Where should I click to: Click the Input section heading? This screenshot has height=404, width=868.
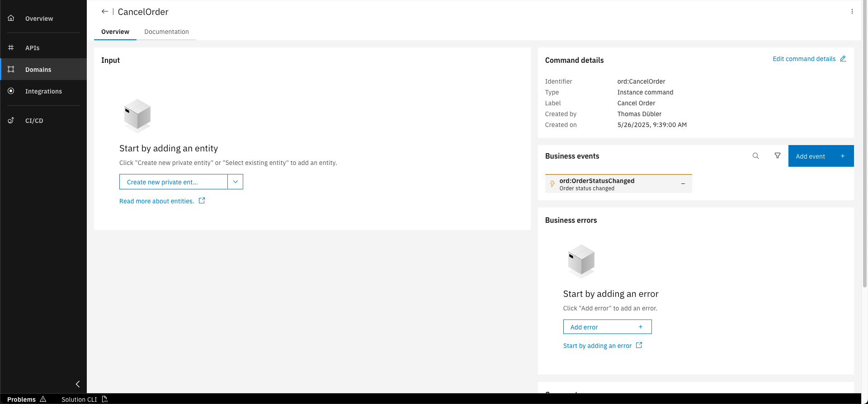110,60
